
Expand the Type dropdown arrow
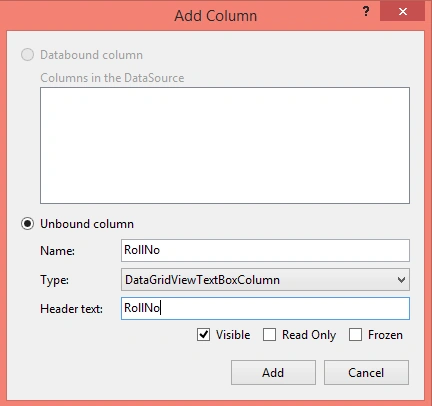pos(401,280)
